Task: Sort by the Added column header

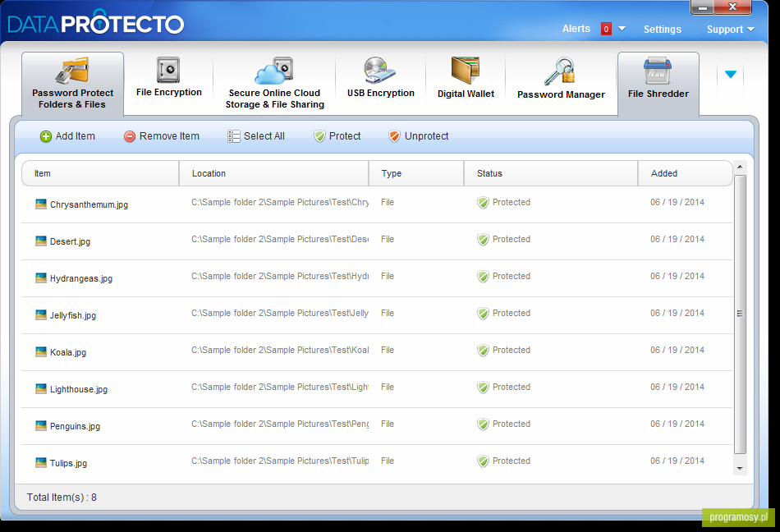Action: (685, 173)
